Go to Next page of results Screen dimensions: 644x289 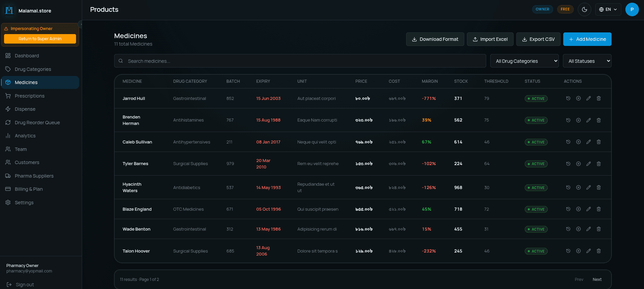click(x=597, y=280)
